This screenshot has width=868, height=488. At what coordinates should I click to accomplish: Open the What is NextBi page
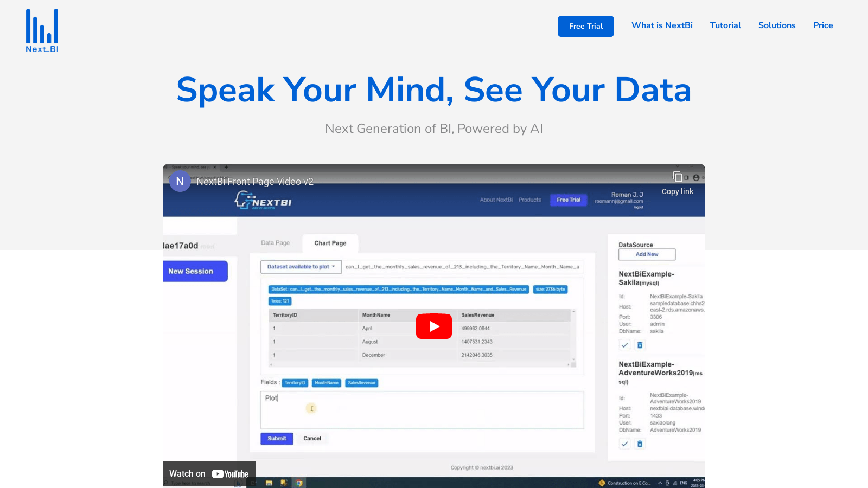(x=662, y=25)
